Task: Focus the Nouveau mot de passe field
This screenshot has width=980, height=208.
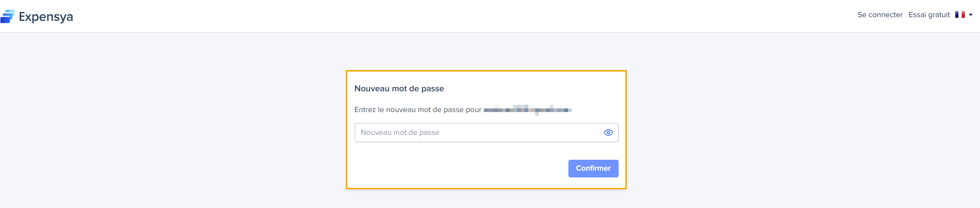Action: tap(476, 133)
